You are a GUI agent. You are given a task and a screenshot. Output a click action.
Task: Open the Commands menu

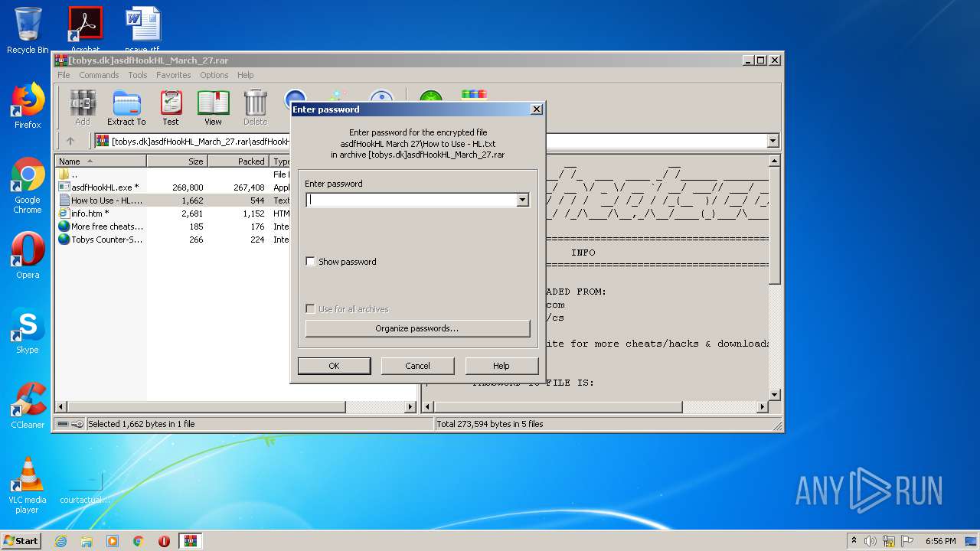(99, 75)
